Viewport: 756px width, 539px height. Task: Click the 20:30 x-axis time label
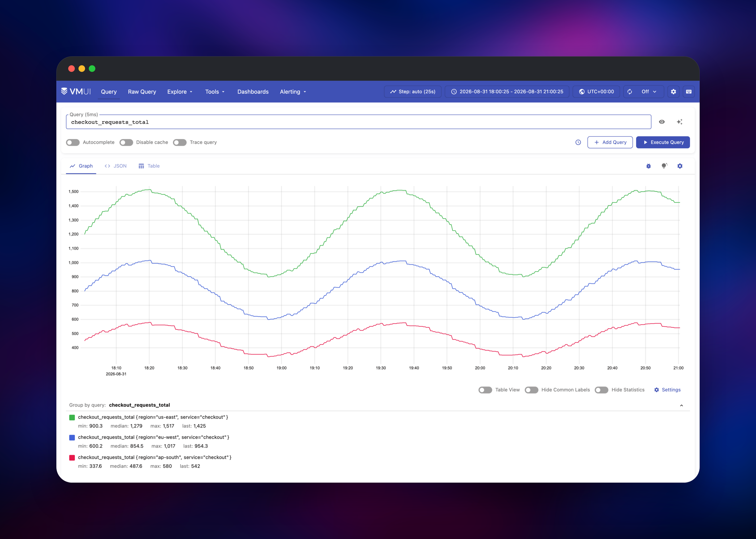pos(579,368)
